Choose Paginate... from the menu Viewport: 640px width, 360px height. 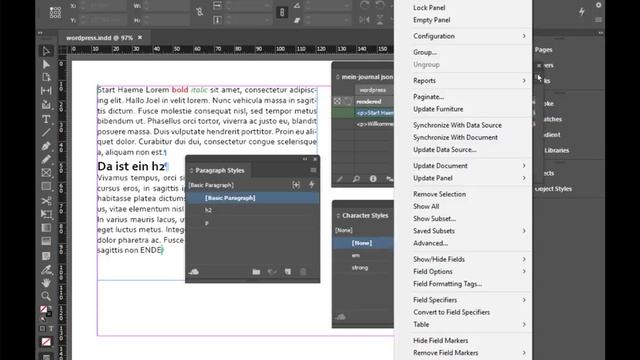(428, 97)
